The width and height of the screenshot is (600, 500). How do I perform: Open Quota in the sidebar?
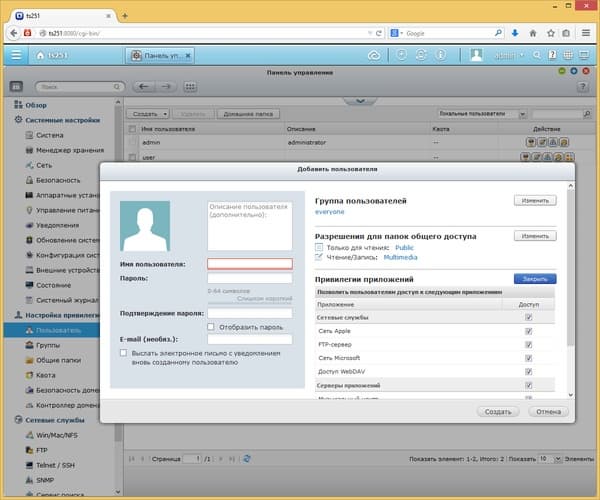point(46,375)
